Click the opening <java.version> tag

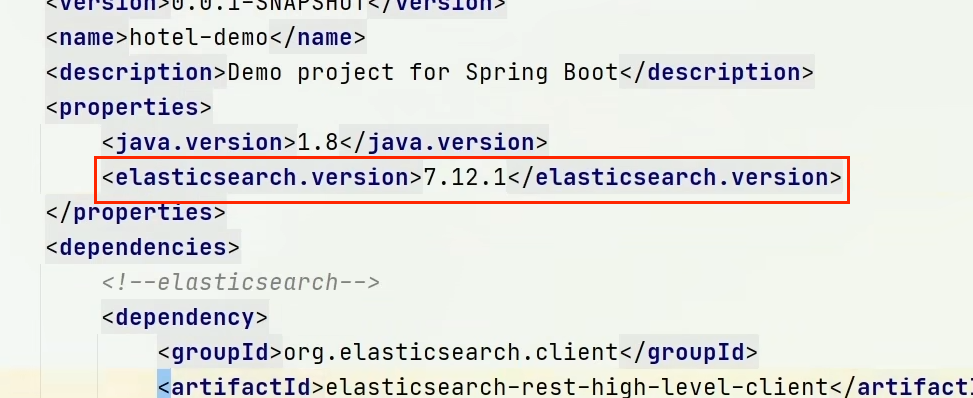point(199,143)
